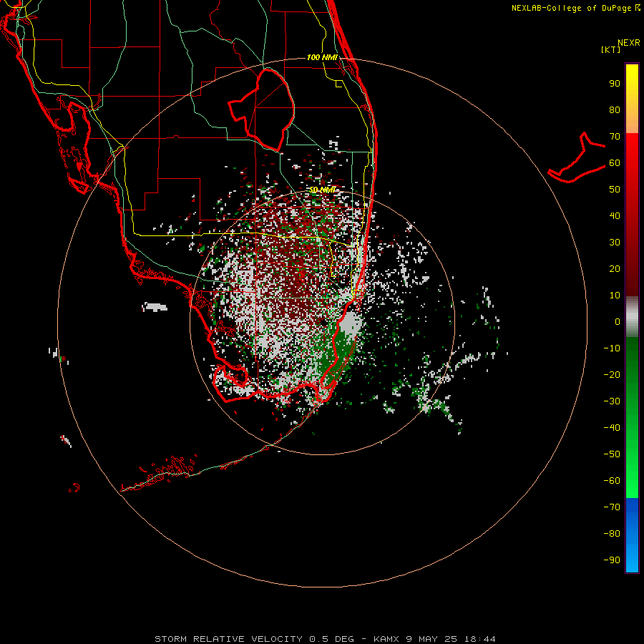Click the Lake Okeechobee outline on map
This screenshot has height=644, width=644.
pos(262,109)
